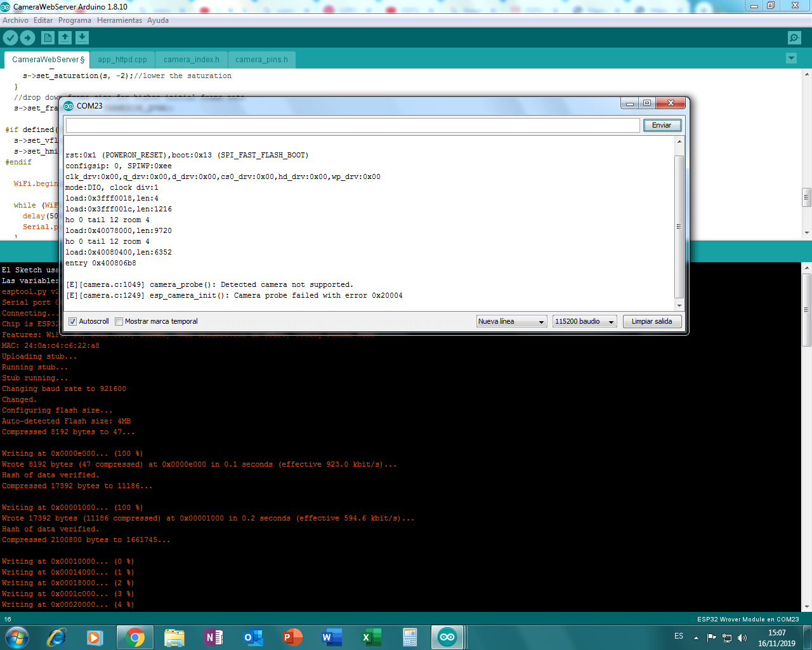Open the Nueva línea line-ending dropdown
812x650 pixels.
coord(511,321)
